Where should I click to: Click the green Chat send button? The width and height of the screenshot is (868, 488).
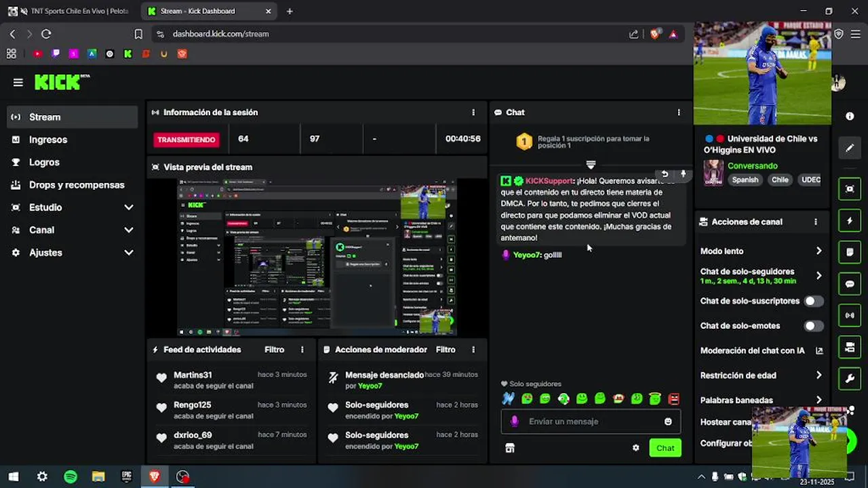[x=665, y=448]
